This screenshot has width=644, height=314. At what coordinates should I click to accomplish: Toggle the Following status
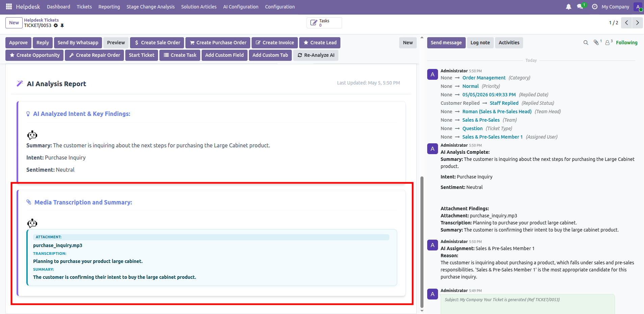626,43
